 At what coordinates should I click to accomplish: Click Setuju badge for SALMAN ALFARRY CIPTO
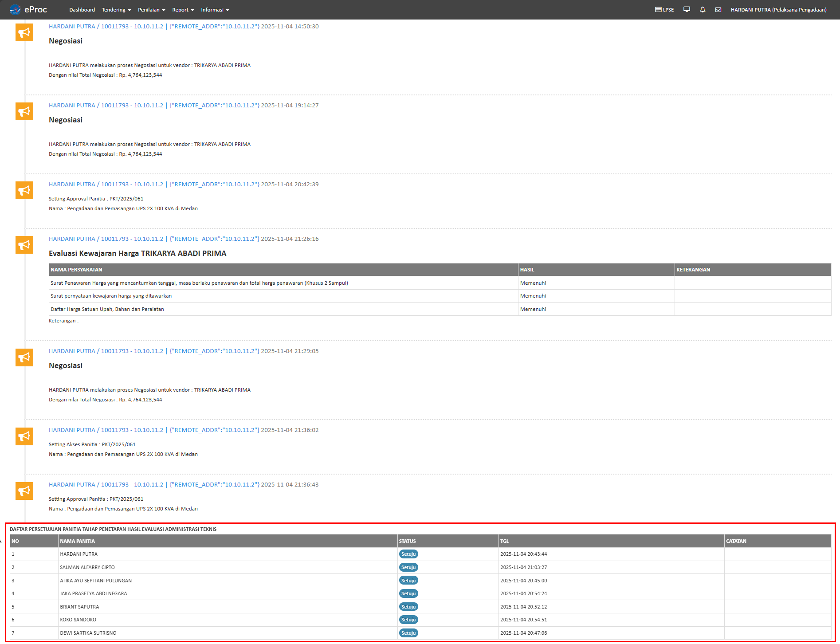pos(408,567)
